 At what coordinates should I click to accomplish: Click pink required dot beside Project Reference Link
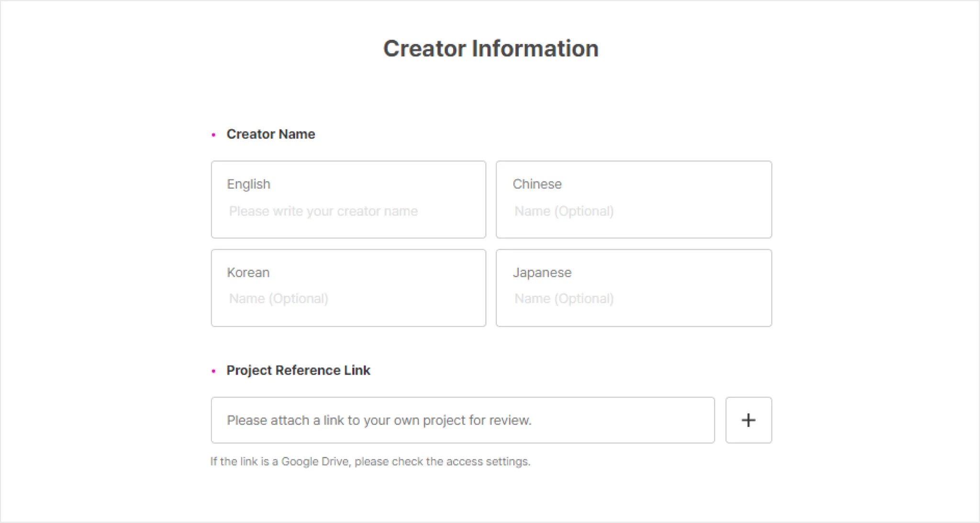click(x=213, y=371)
